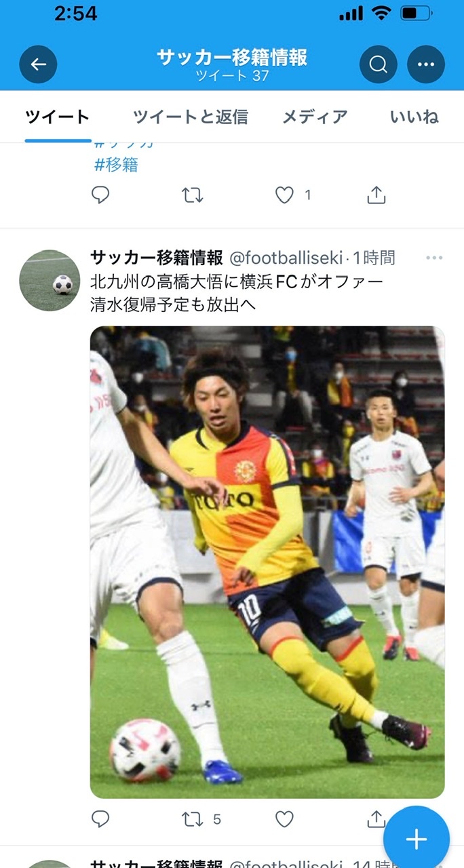
Task: Open the header three-dot options menu
Action: tap(426, 64)
